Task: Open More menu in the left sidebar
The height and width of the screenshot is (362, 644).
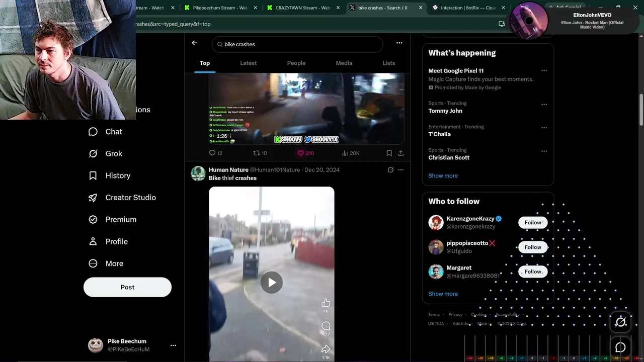Action: [106, 263]
